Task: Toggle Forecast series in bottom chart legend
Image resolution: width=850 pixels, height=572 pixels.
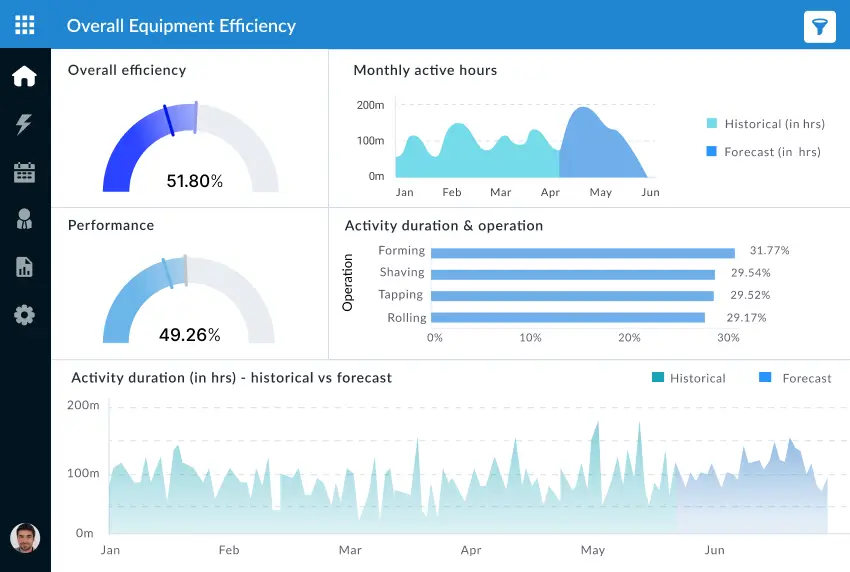Action: (x=795, y=378)
